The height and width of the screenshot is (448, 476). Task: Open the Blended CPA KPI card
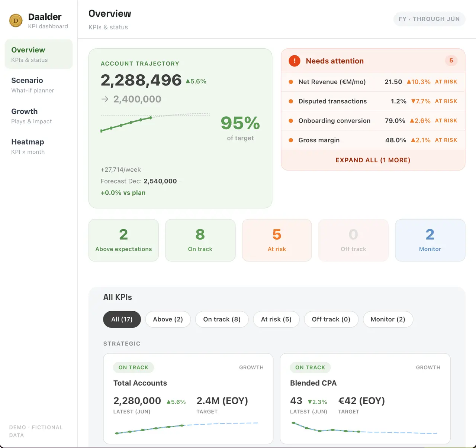365,399
